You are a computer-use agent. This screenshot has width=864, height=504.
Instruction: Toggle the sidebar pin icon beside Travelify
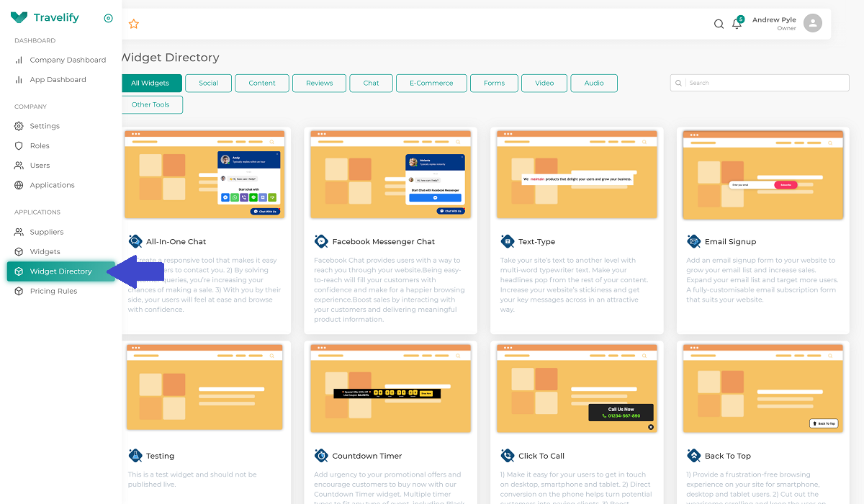point(108,18)
